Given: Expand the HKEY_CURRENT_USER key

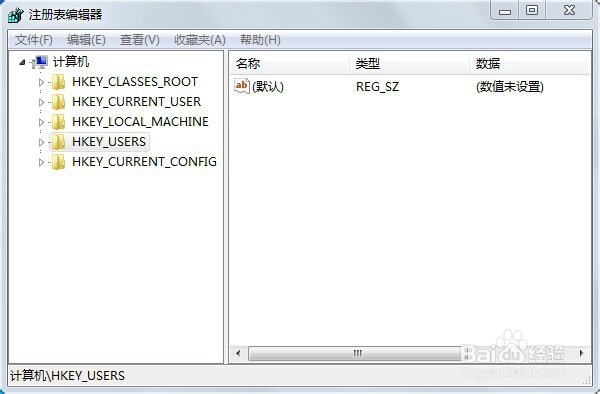Looking at the screenshot, I should pyautogui.click(x=41, y=102).
